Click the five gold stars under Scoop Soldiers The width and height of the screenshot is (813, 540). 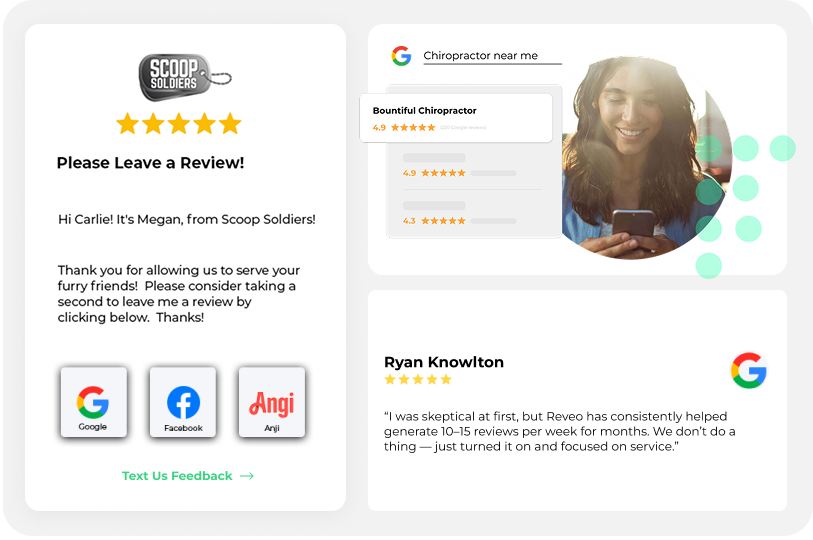tap(178, 123)
